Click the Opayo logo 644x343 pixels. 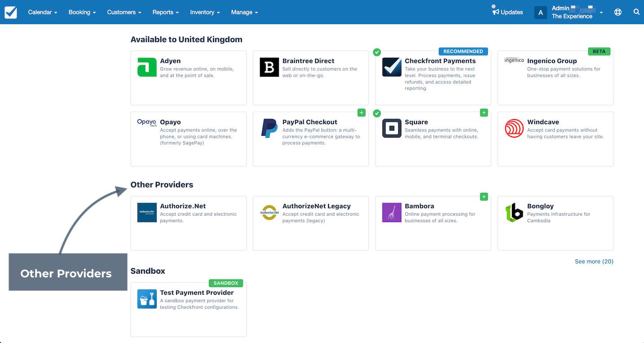click(x=147, y=122)
